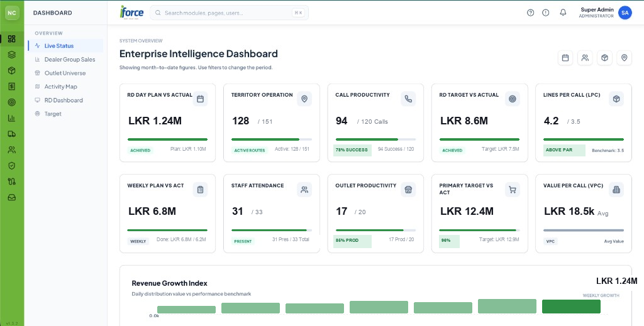Click the v1.3.2 version label

pos(11,323)
